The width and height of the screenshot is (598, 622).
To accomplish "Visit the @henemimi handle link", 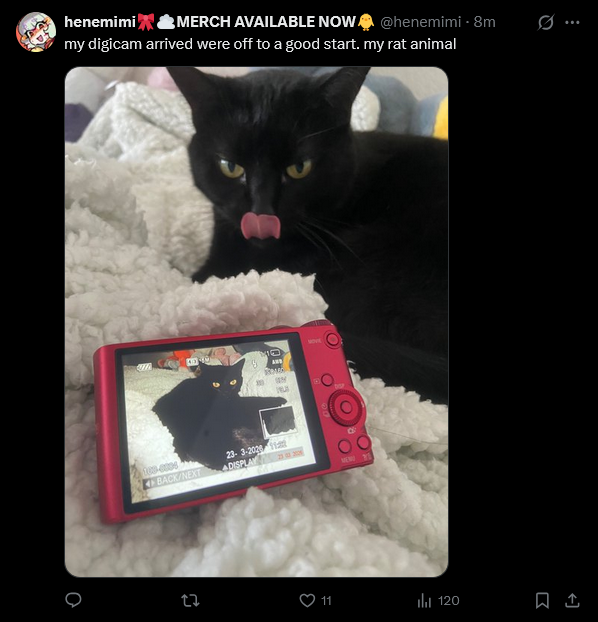I will (x=421, y=22).
